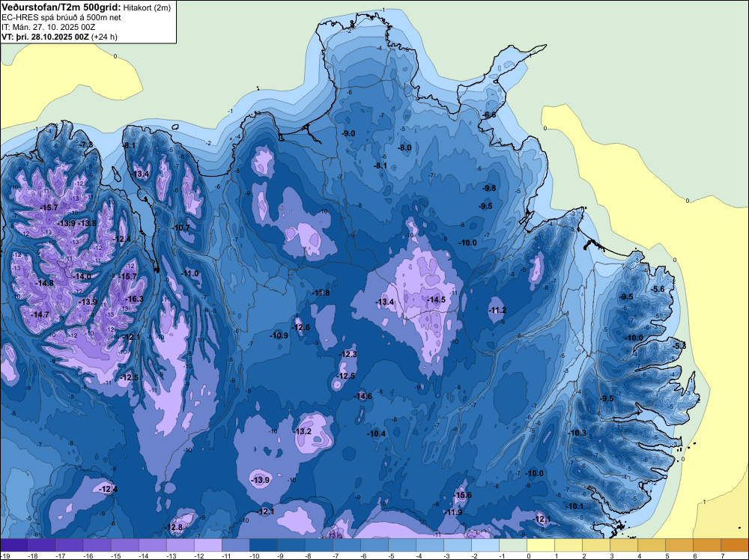Screen dimensions: 749x560
Task: Click the valid time "VT: þri. 28.10.2025 00Z"
Action: (x=45, y=37)
